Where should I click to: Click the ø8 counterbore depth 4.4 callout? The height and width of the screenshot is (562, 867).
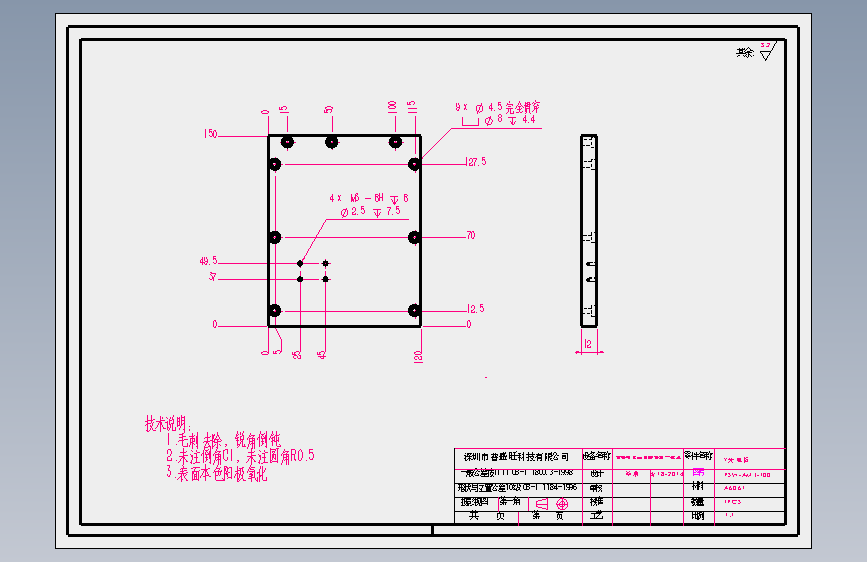click(x=499, y=120)
